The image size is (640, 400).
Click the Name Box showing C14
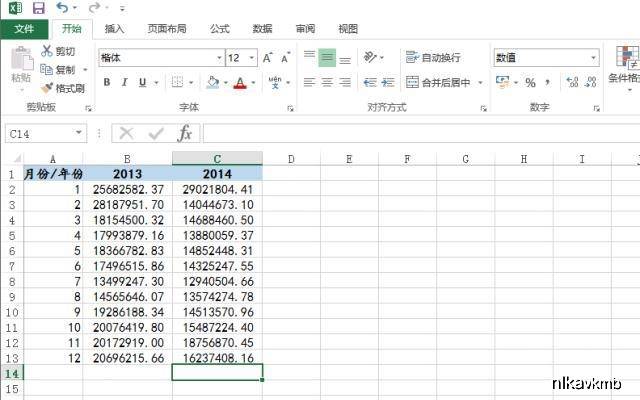coord(46,133)
